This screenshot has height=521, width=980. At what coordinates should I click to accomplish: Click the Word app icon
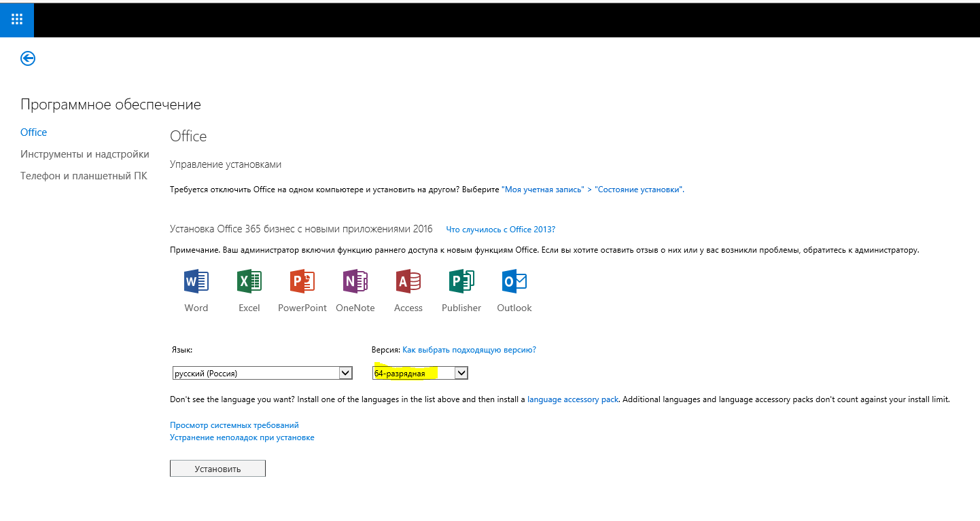[x=196, y=281]
